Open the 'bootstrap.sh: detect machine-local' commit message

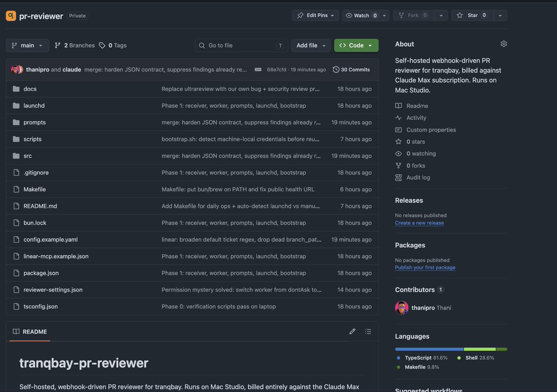240,139
